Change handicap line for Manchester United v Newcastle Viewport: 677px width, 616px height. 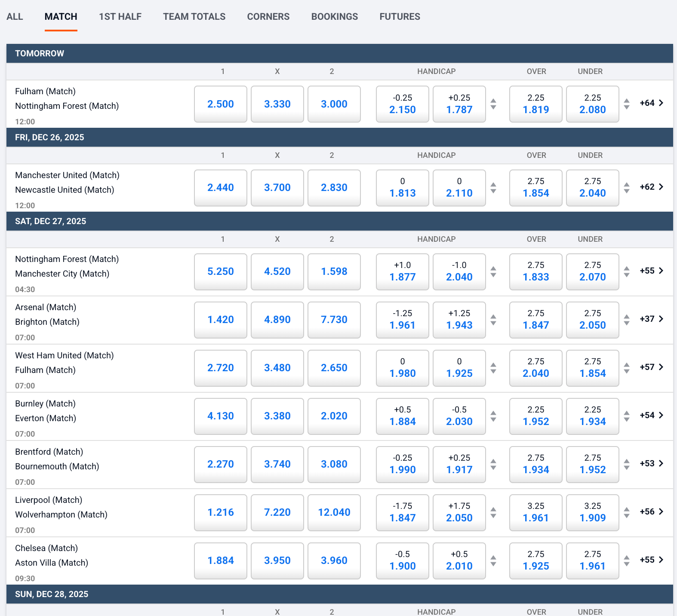pyautogui.click(x=493, y=188)
